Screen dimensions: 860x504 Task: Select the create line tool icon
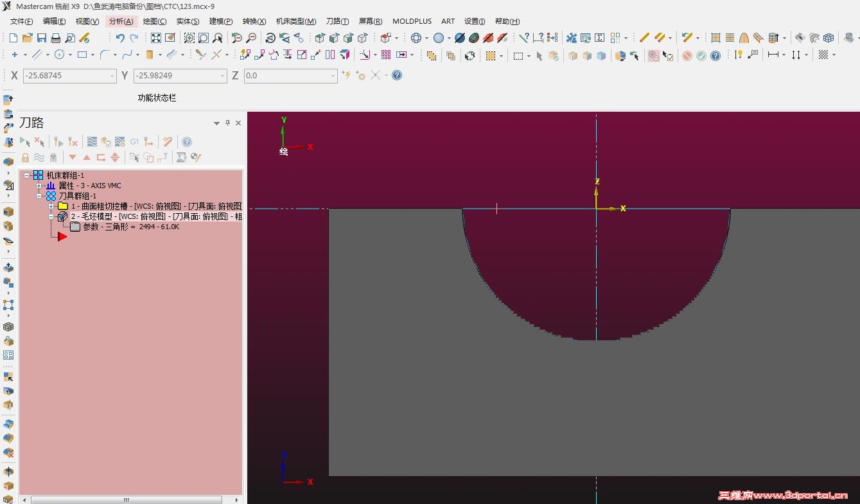click(37, 55)
